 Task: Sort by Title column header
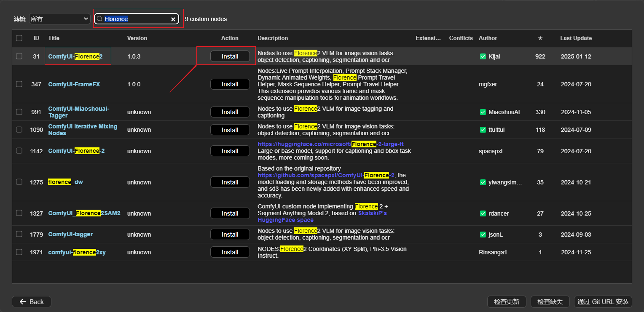click(54, 38)
